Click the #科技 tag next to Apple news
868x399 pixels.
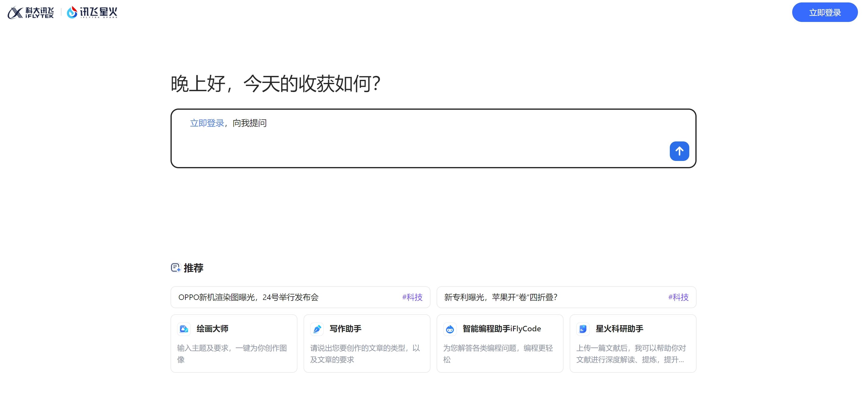click(678, 297)
